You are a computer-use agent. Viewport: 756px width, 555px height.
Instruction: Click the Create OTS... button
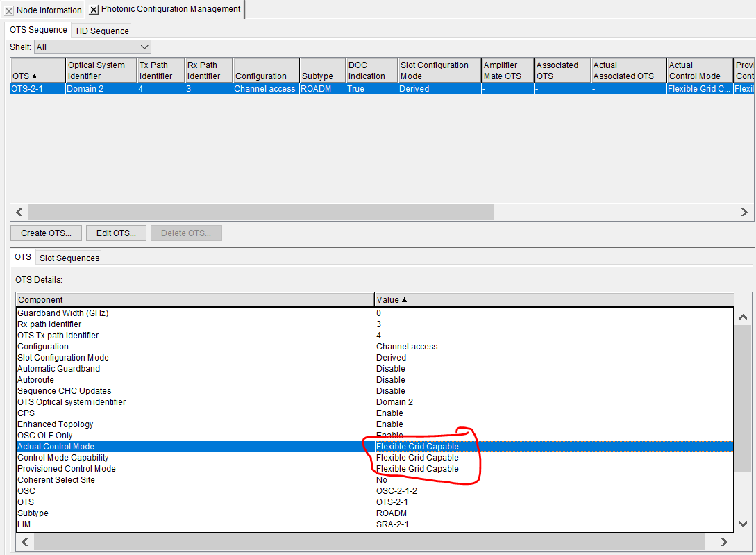coord(46,233)
